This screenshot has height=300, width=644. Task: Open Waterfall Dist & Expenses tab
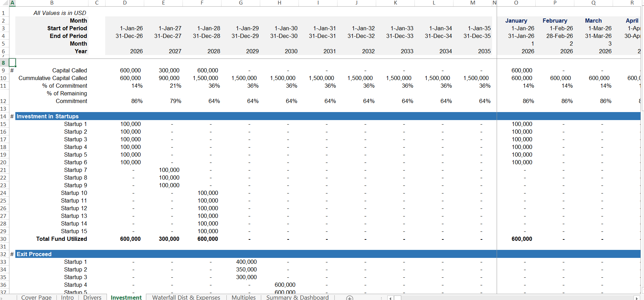(186, 297)
